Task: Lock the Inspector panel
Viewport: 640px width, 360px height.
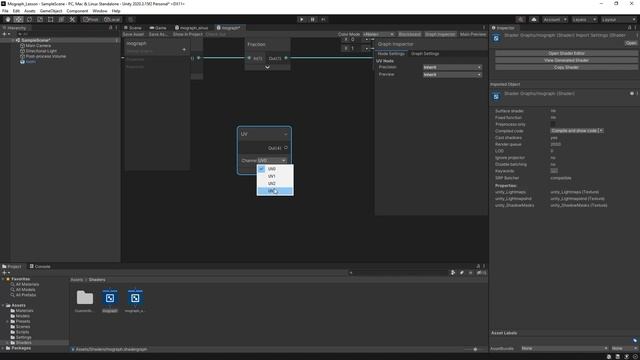Action: coord(629,28)
